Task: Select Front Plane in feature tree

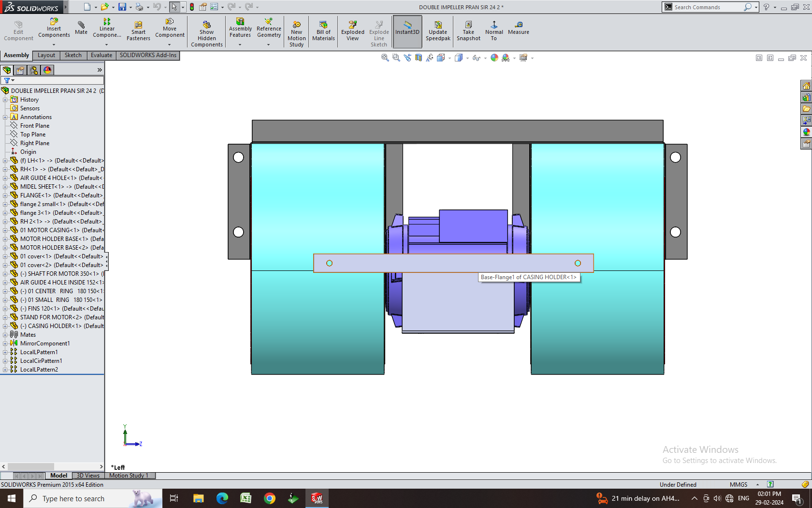Action: [x=34, y=126]
